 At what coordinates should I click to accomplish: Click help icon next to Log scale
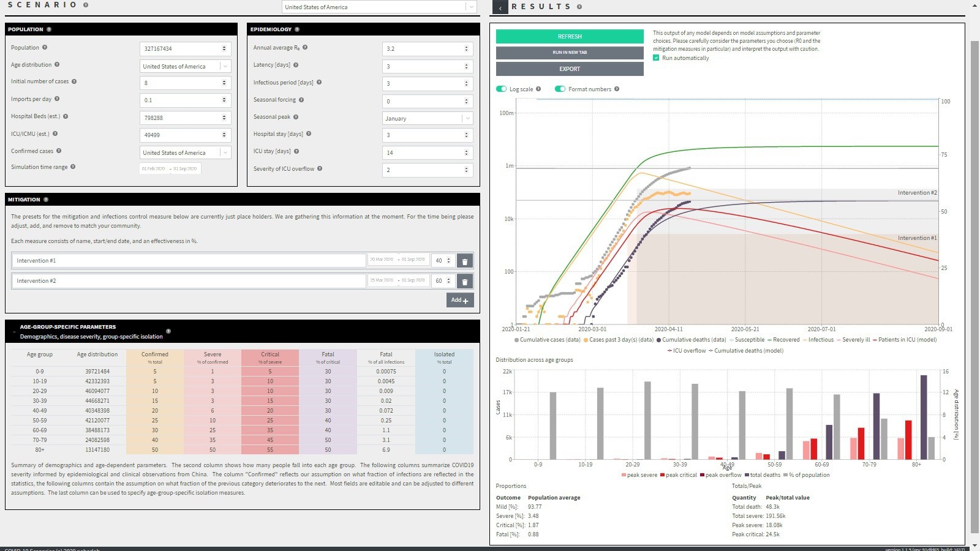pos(538,89)
